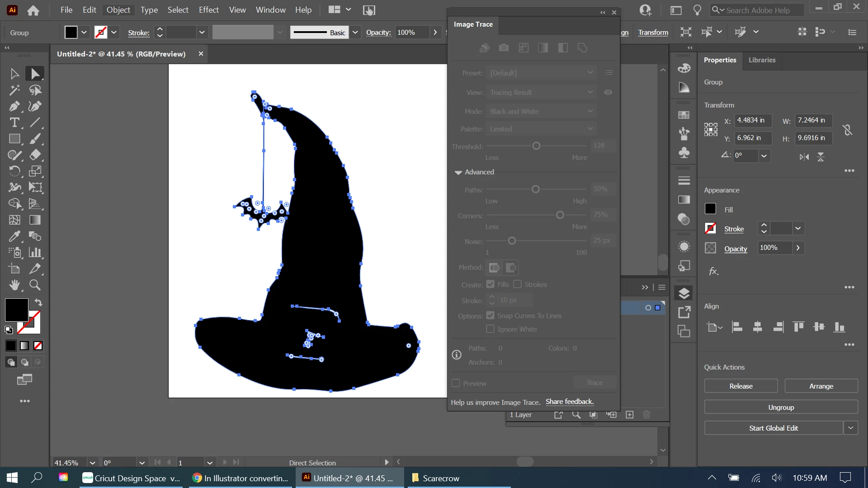
Task: Select the Type tool
Action: click(x=14, y=122)
